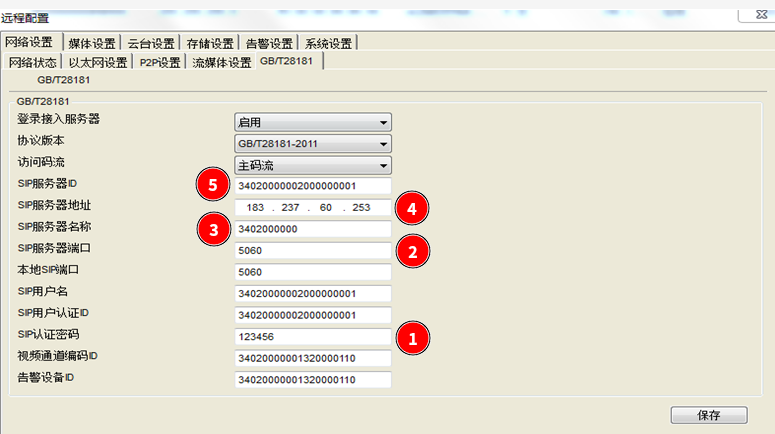The height and width of the screenshot is (434, 775).
Task: Select the 流媒体设置 sub-tab
Action: (x=221, y=62)
